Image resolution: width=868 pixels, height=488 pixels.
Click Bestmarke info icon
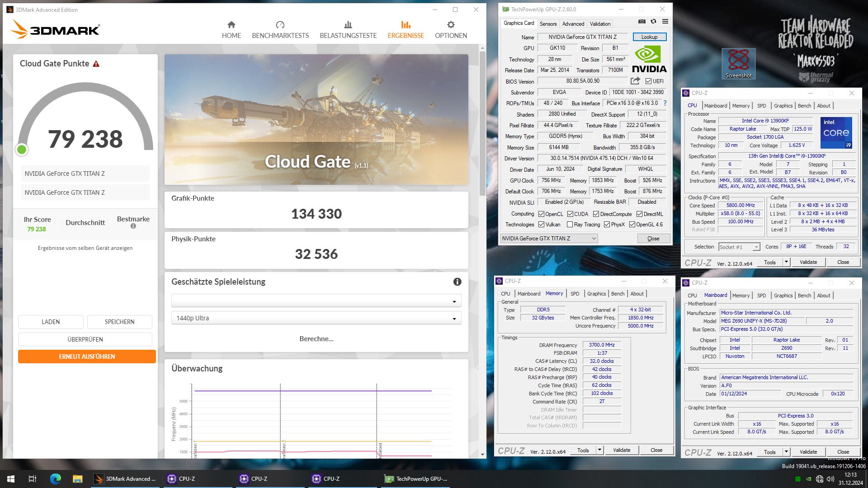click(x=133, y=226)
